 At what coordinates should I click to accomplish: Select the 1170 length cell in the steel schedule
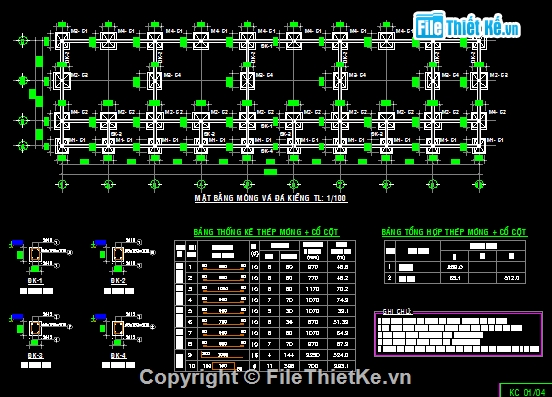point(313,289)
